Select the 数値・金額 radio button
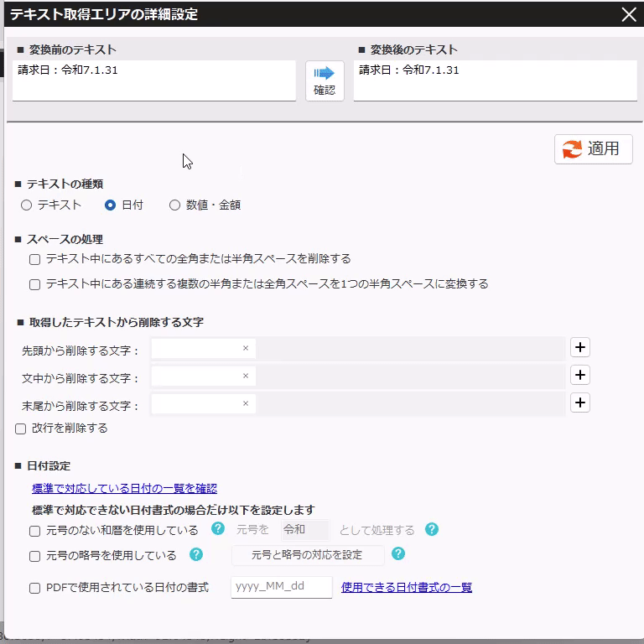This screenshot has height=644, width=644. [x=175, y=205]
